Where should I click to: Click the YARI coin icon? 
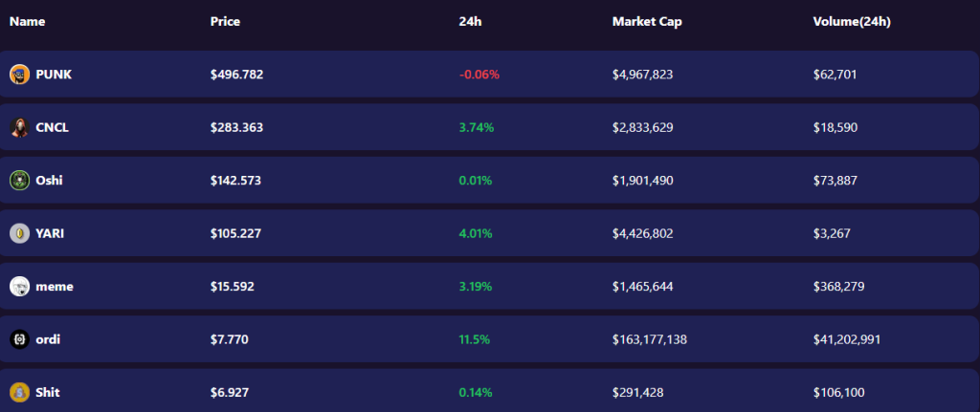pos(19,233)
